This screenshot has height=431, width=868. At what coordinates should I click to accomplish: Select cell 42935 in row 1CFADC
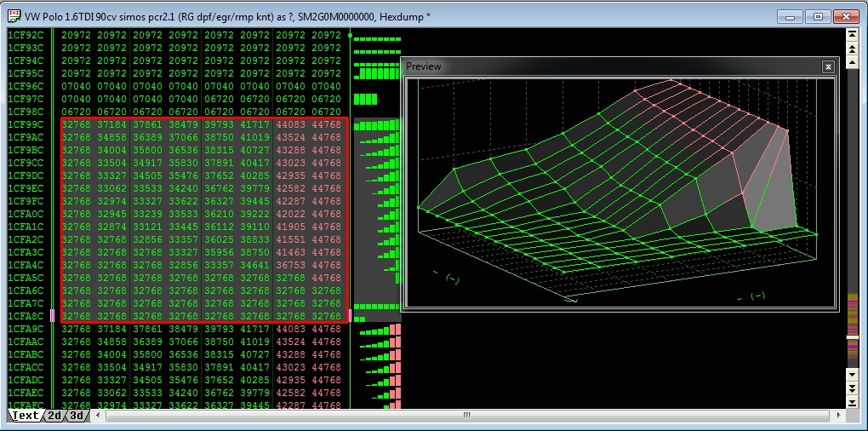tap(291, 380)
